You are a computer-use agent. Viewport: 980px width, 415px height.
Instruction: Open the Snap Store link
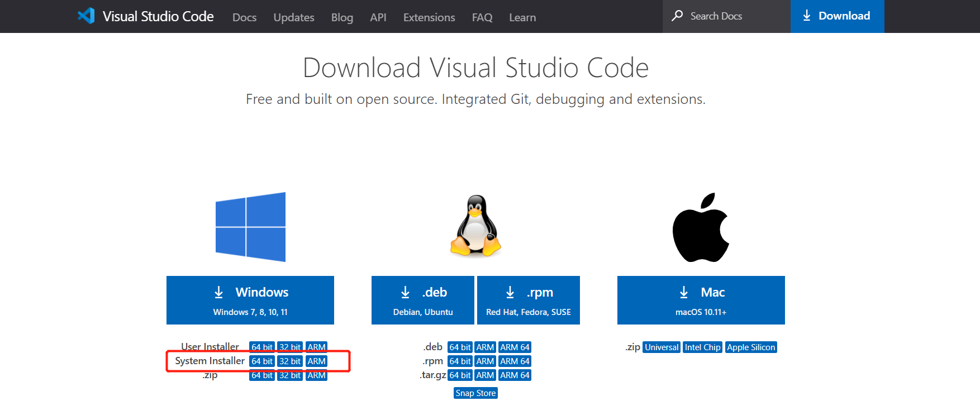point(475,393)
